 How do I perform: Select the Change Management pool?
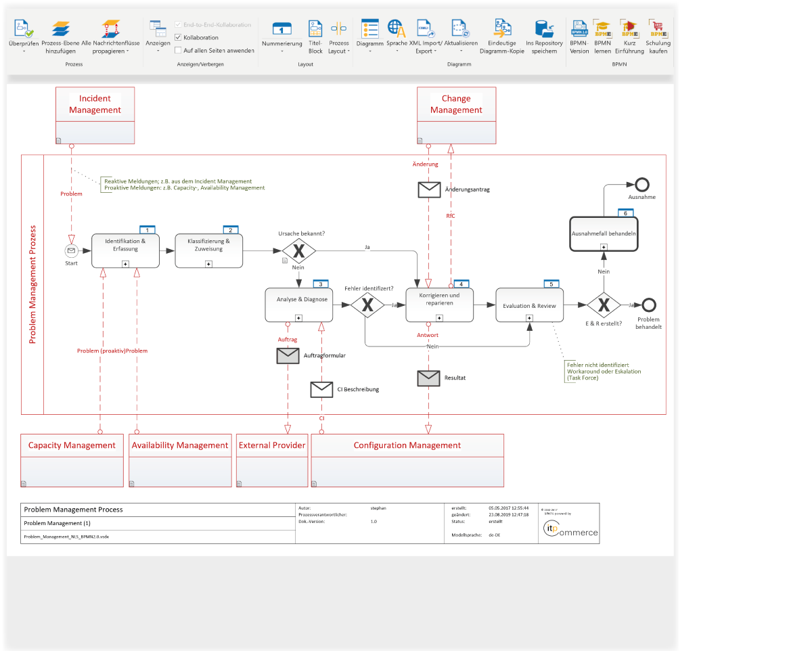coord(456,116)
